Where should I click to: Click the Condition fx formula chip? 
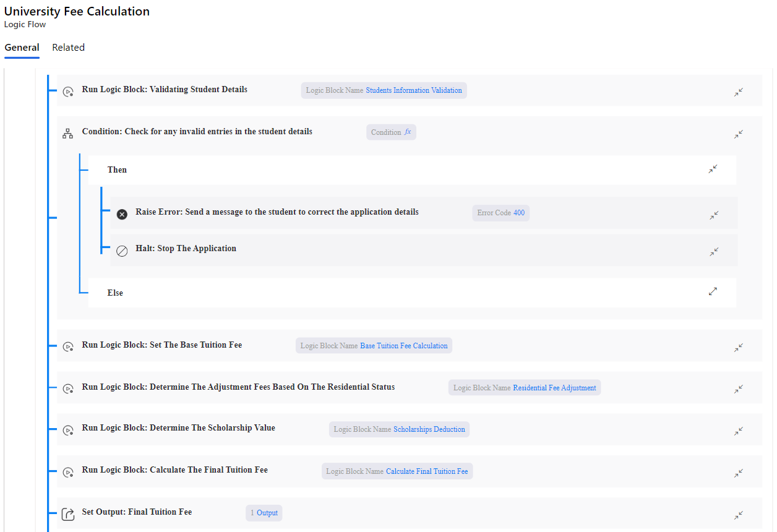point(391,132)
